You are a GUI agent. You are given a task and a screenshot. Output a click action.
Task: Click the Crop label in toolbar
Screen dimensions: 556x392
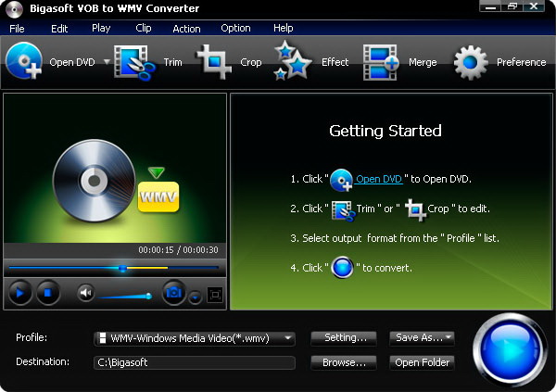251,62
